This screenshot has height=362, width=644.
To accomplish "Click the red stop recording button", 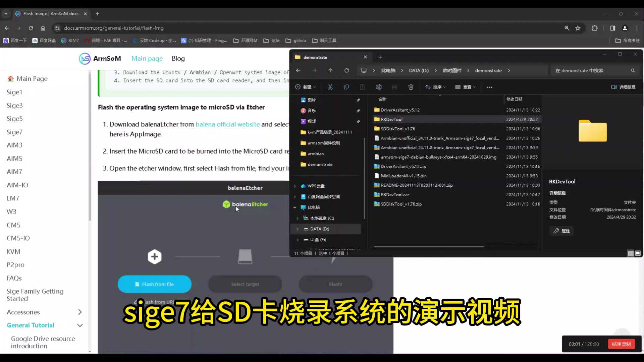I will tap(621, 344).
